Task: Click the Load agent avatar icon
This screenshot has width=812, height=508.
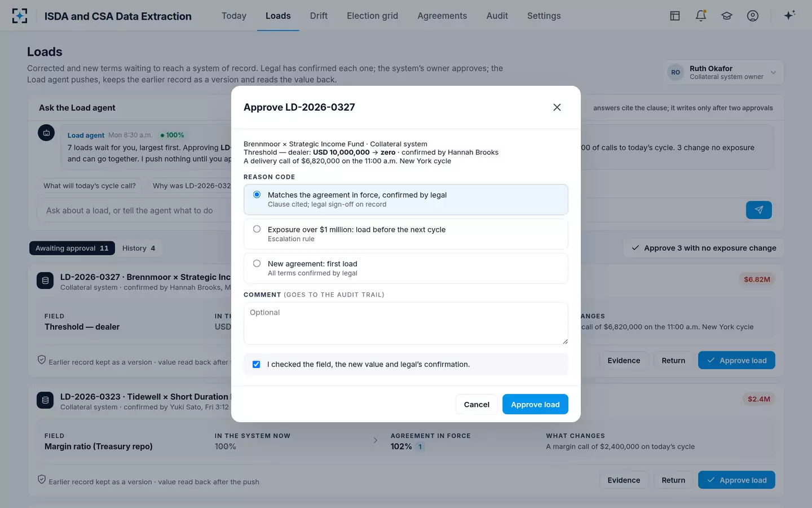Action: point(46,133)
